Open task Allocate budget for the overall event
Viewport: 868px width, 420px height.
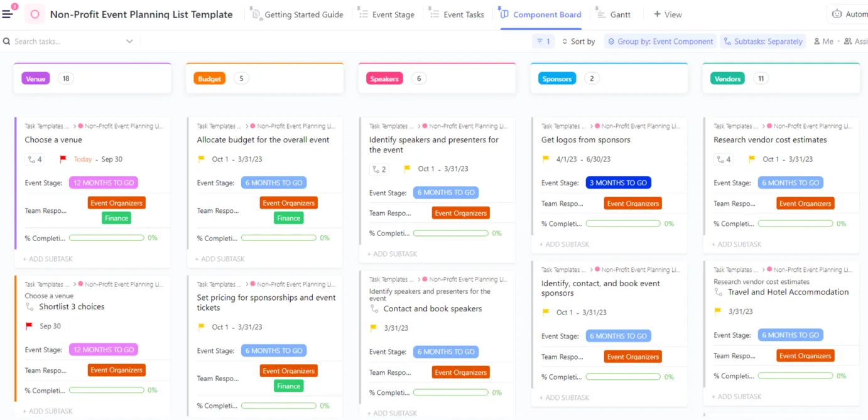click(263, 140)
